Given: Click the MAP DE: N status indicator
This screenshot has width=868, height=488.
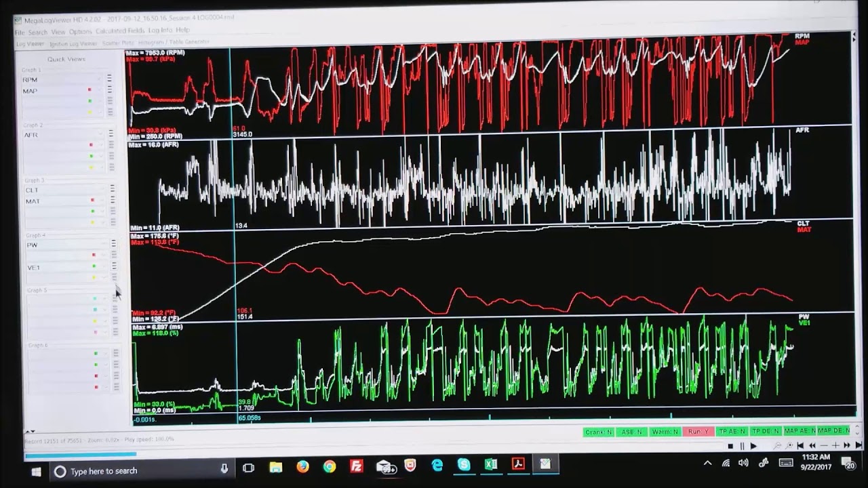Looking at the screenshot, I should [x=833, y=430].
